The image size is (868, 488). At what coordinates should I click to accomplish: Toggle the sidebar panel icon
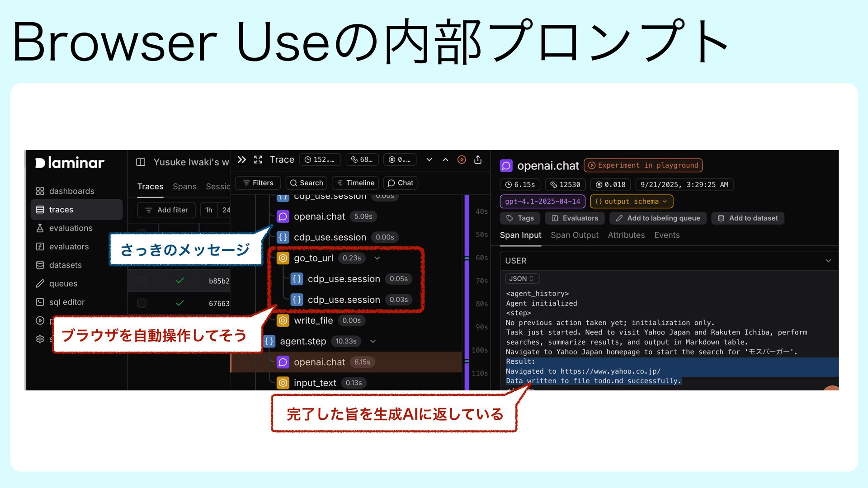tap(141, 162)
